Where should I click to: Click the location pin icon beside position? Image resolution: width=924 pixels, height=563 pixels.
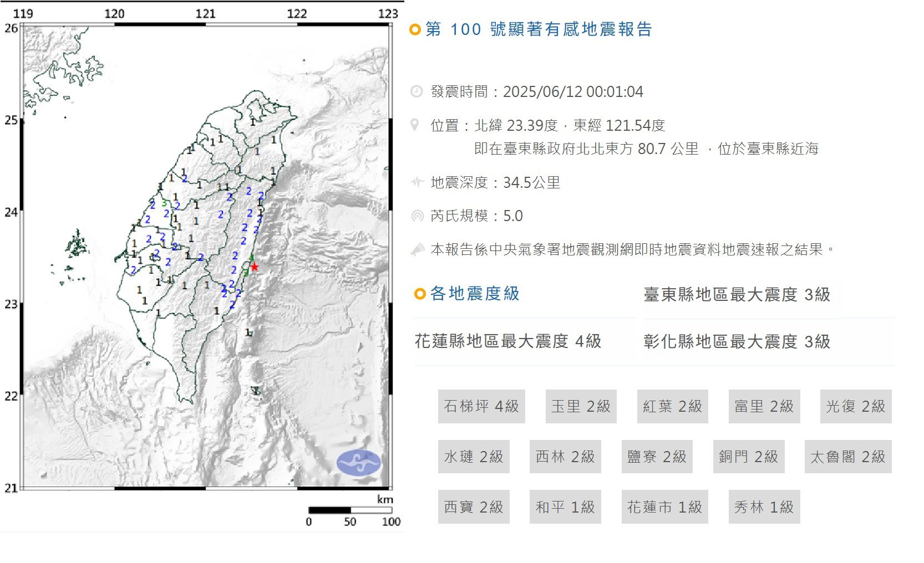(415, 125)
